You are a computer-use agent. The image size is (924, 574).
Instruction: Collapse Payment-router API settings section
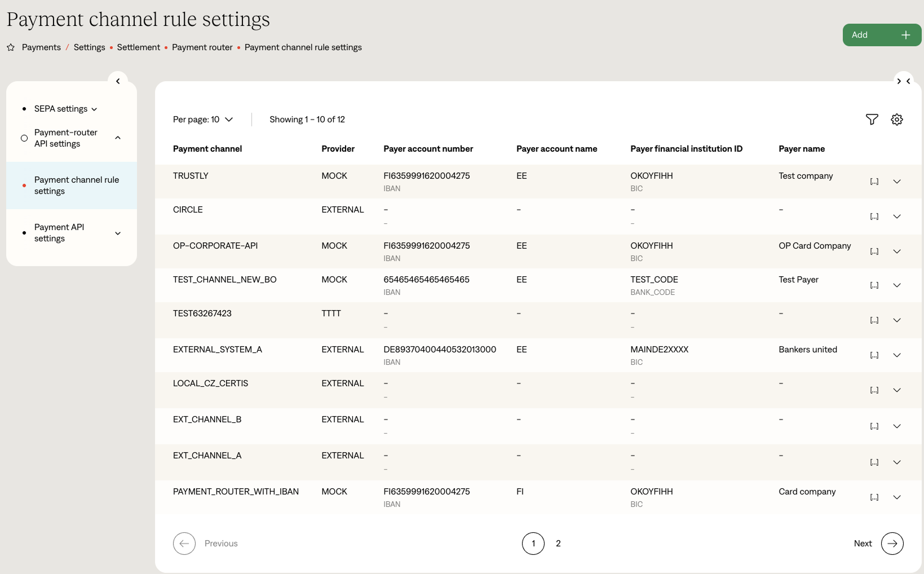click(118, 138)
